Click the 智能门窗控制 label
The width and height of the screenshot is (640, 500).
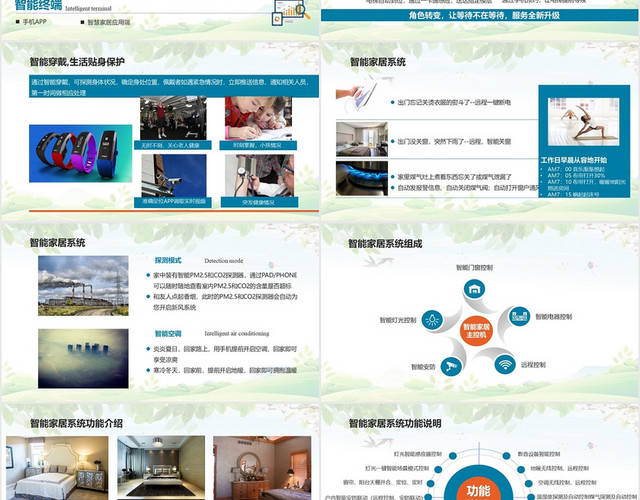coord(474,268)
